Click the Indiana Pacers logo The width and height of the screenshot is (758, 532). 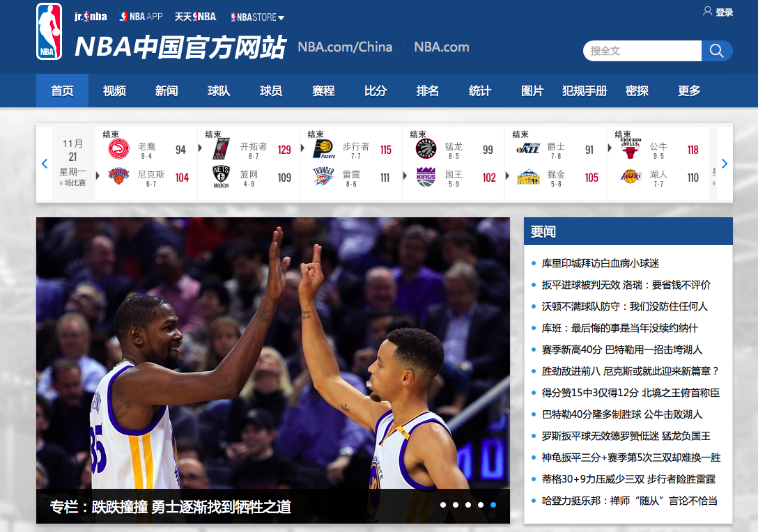[324, 149]
